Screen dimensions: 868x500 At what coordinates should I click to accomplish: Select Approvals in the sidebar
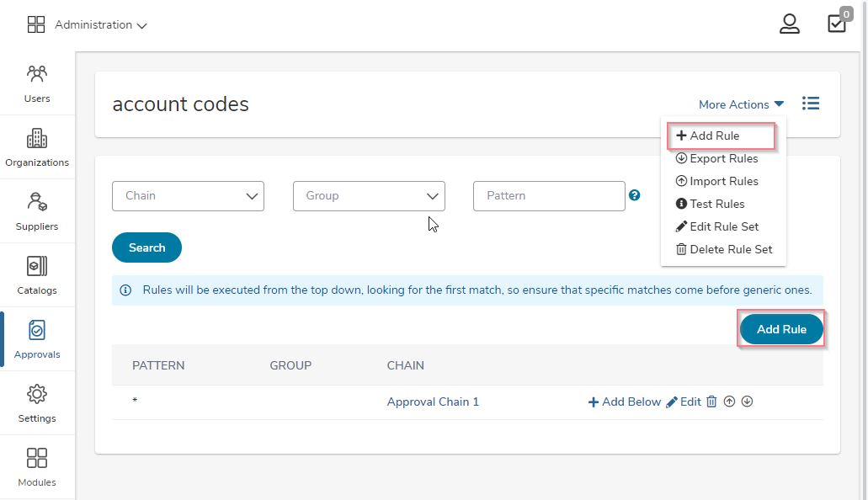37,339
